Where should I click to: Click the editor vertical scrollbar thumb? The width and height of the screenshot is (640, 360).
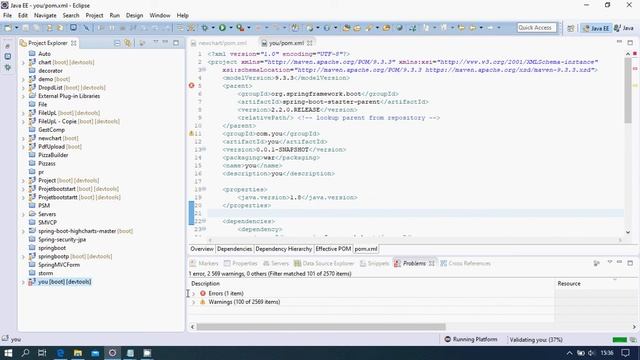tap(628, 90)
